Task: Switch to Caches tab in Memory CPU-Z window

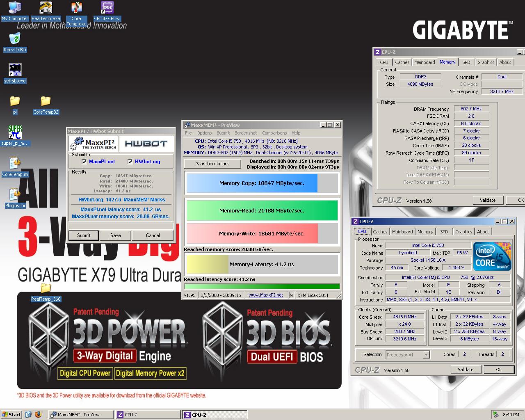Action: [402, 62]
